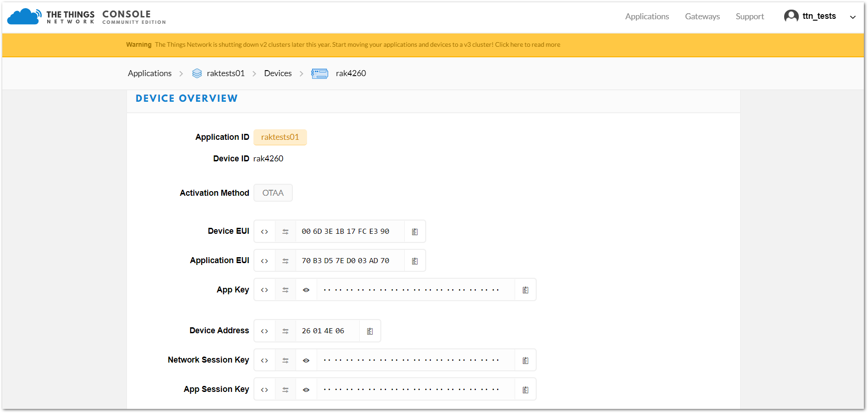Open Support in the top navigation
The height and width of the screenshot is (413, 868).
pos(750,17)
